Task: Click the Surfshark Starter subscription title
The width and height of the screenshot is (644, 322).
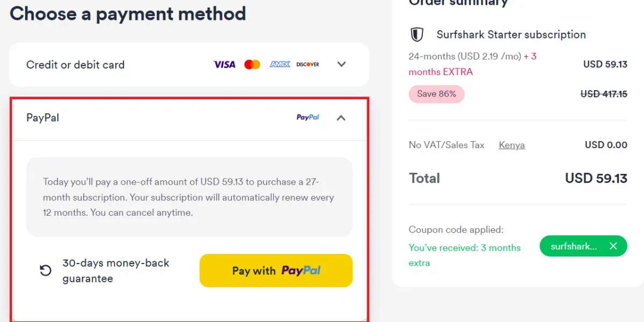Action: [511, 35]
